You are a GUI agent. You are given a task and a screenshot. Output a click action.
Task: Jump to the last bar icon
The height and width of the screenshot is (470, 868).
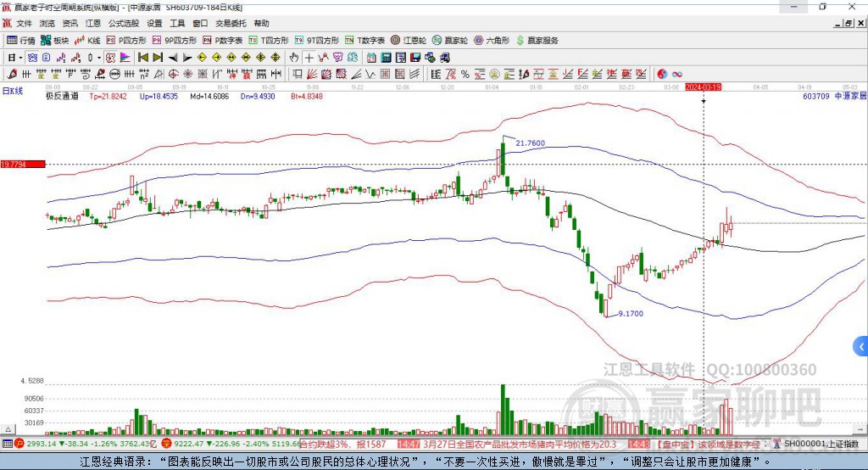pos(158,58)
